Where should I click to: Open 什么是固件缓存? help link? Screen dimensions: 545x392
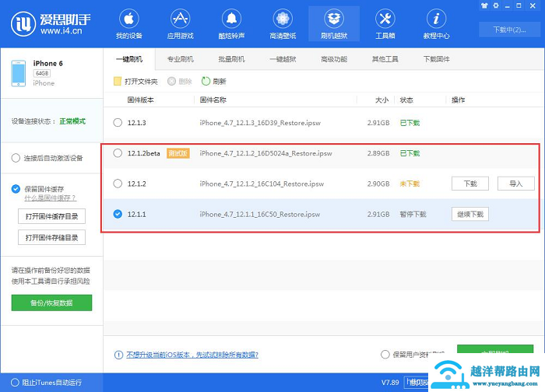[50, 198]
